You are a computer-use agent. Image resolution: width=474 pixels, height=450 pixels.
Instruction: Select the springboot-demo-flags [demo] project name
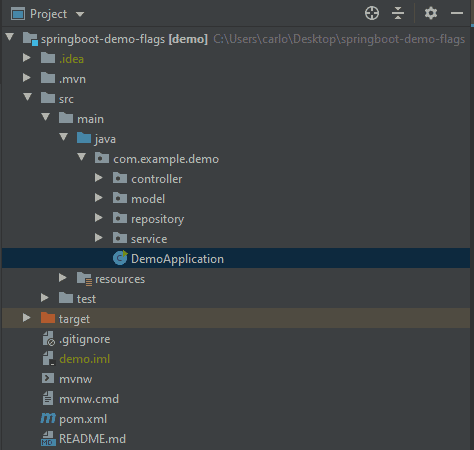(124, 39)
